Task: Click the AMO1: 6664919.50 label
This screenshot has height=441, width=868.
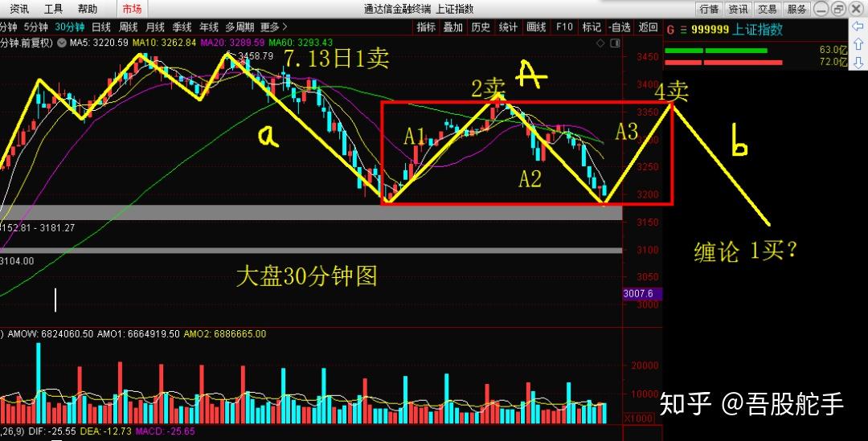Action: click(138, 334)
